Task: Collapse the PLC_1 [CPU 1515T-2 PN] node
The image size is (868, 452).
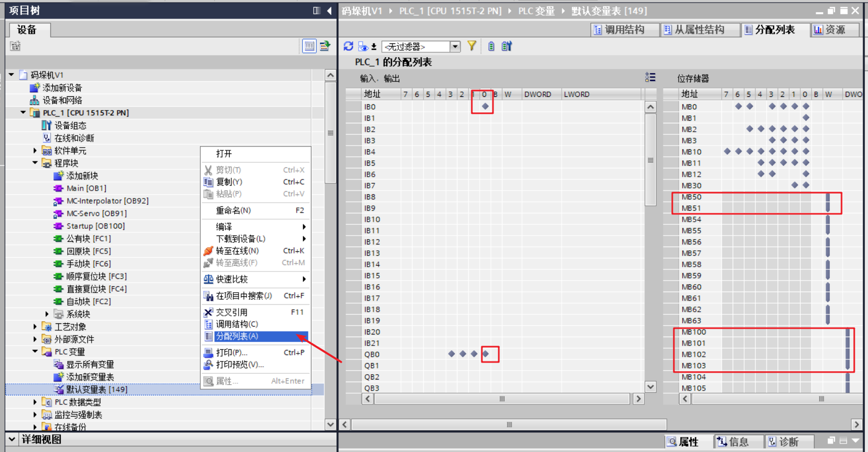Action: tap(23, 113)
